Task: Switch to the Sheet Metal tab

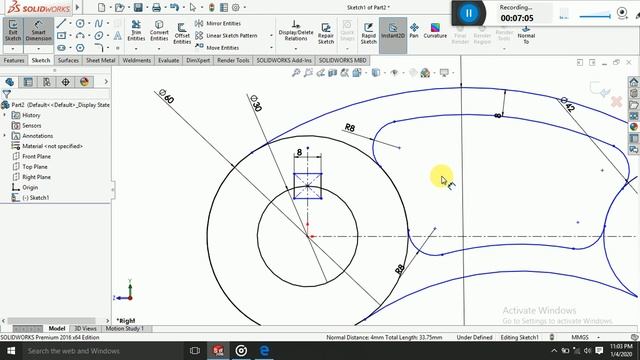Action: 100,60
